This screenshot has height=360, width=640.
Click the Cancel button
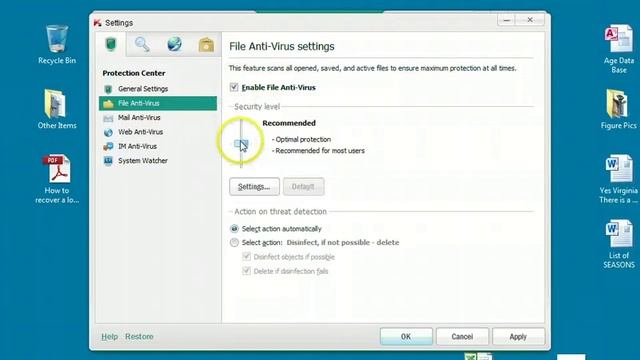[x=462, y=336]
